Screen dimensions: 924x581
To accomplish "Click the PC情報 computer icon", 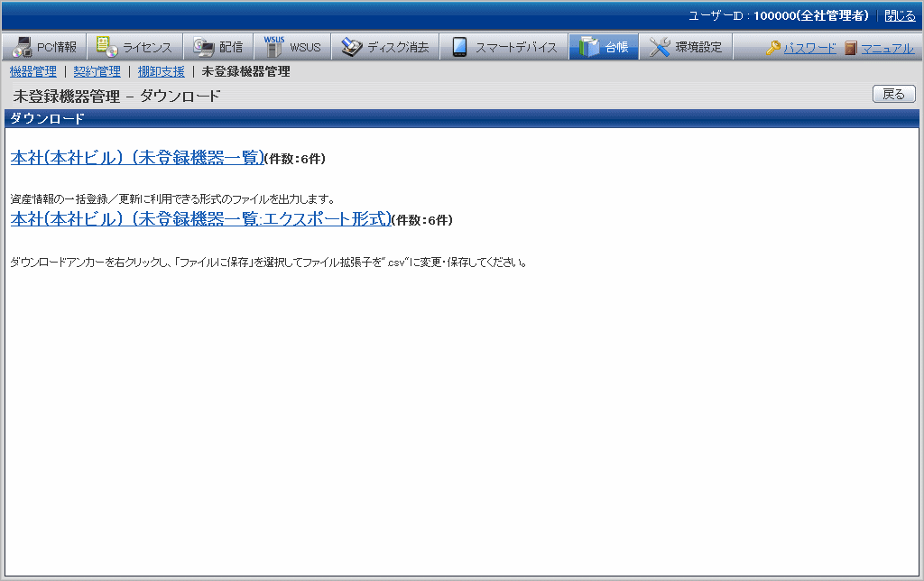I will tap(22, 47).
